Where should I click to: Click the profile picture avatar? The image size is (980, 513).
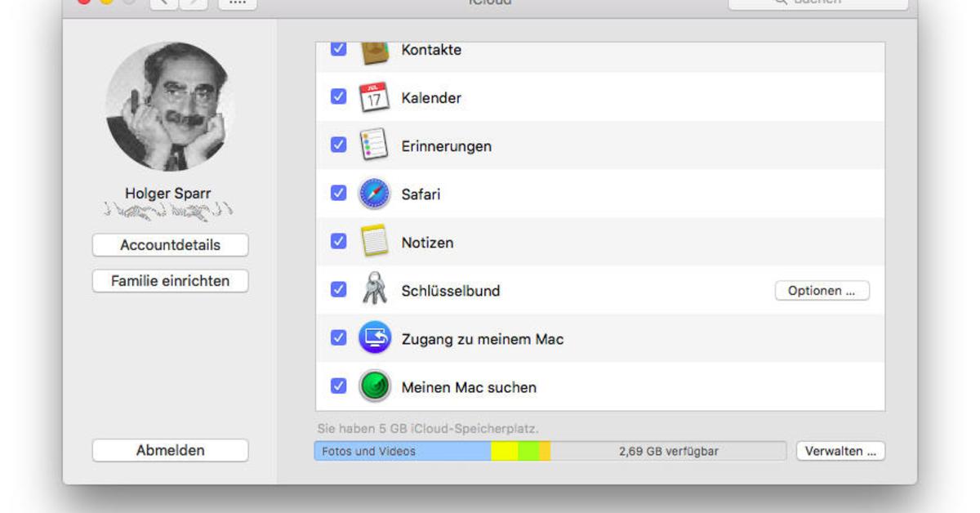(x=170, y=106)
